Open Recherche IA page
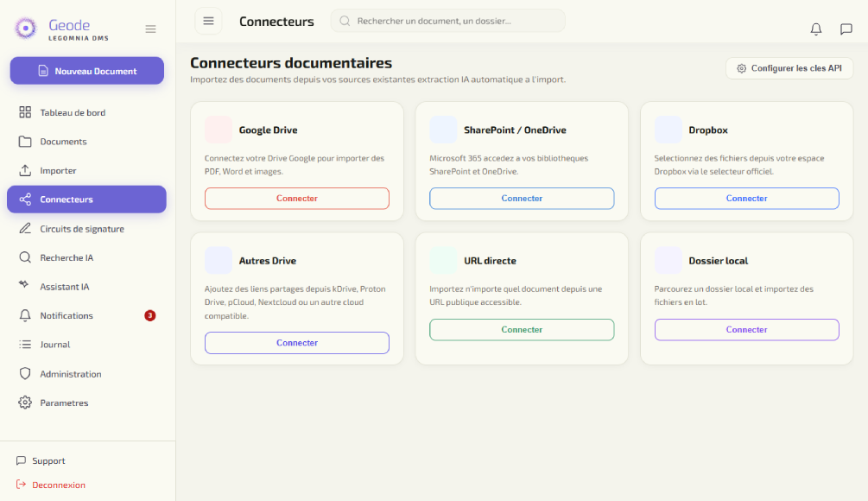Viewport: 868px width, 501px height. [87, 257]
